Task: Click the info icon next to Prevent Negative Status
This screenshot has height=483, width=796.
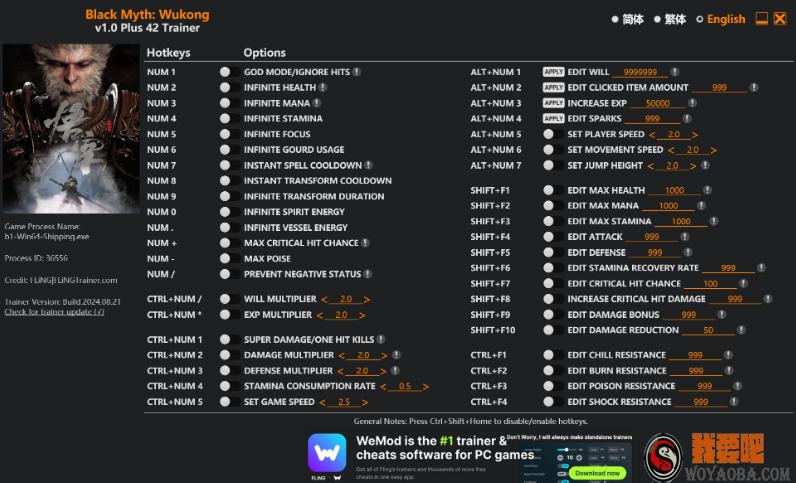Action: (368, 274)
